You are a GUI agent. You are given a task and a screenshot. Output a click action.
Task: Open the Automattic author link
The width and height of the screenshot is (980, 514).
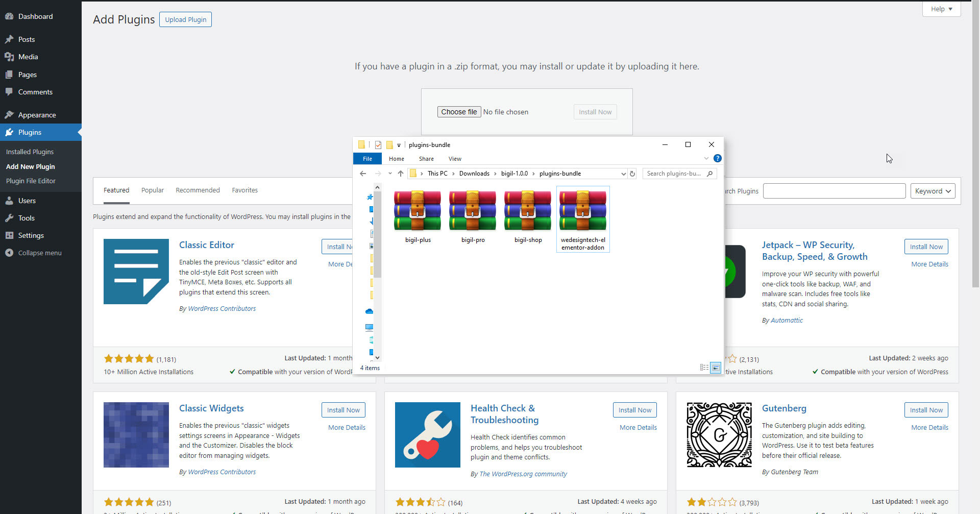(787, 320)
